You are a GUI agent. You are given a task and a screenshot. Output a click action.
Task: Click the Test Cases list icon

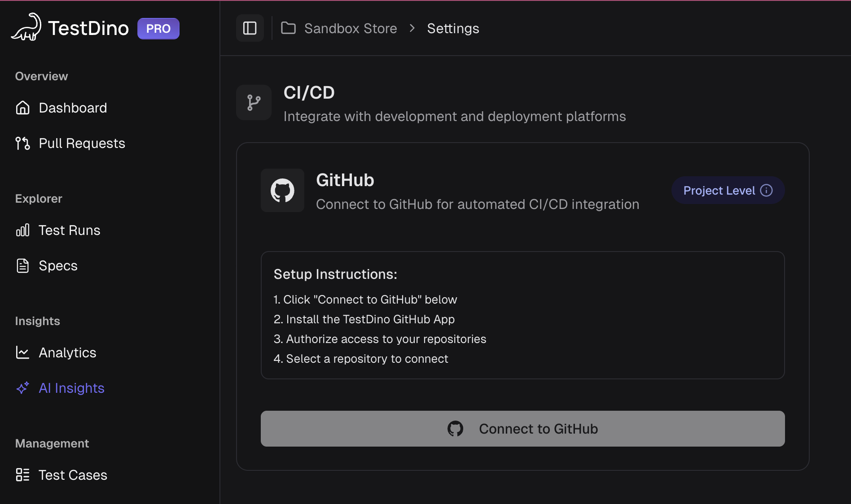[x=22, y=475]
